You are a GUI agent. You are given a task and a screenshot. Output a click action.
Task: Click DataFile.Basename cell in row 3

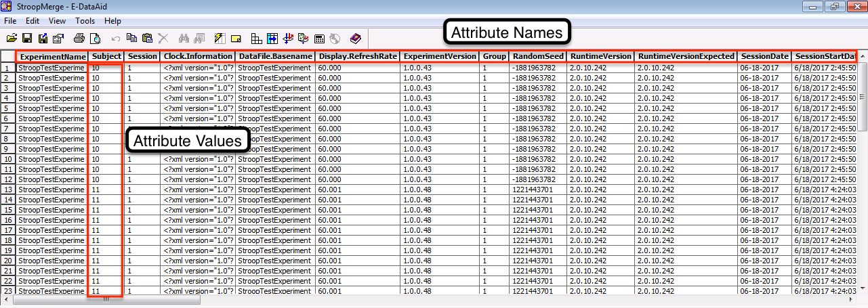275,88
